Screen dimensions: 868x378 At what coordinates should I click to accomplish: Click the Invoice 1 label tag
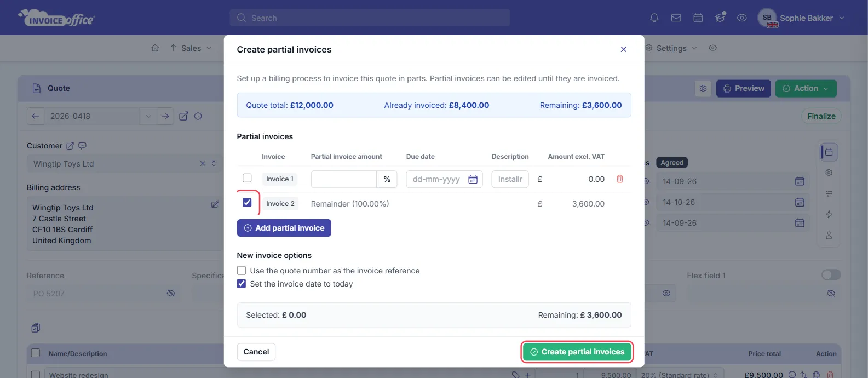click(x=280, y=179)
